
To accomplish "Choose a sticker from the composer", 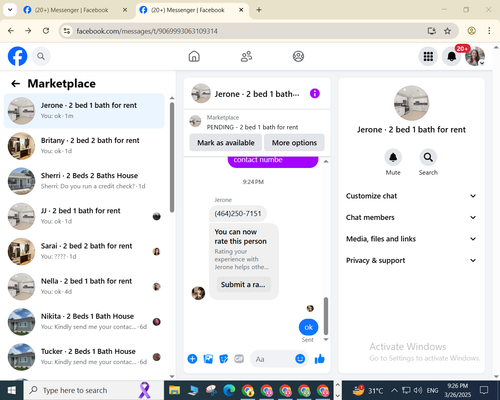I will [223, 359].
